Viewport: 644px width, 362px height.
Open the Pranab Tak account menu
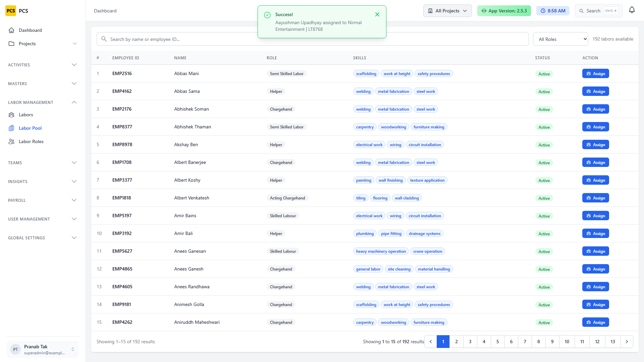43,349
